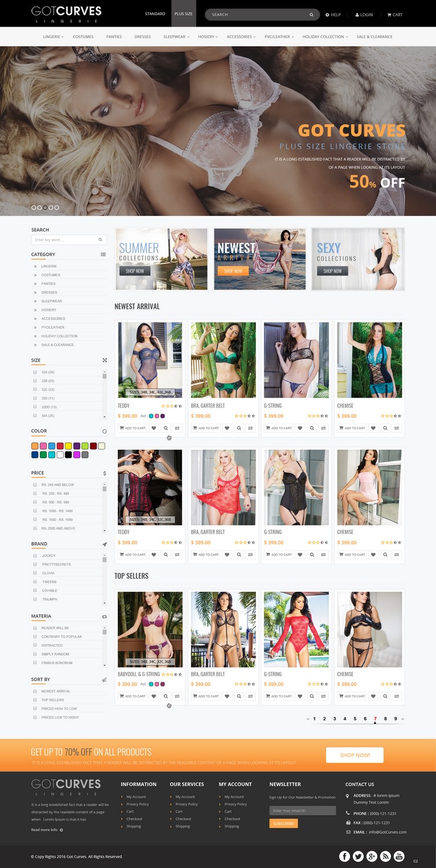Click the dollar icon beside the Price heading
436x868 pixels.
105,473
